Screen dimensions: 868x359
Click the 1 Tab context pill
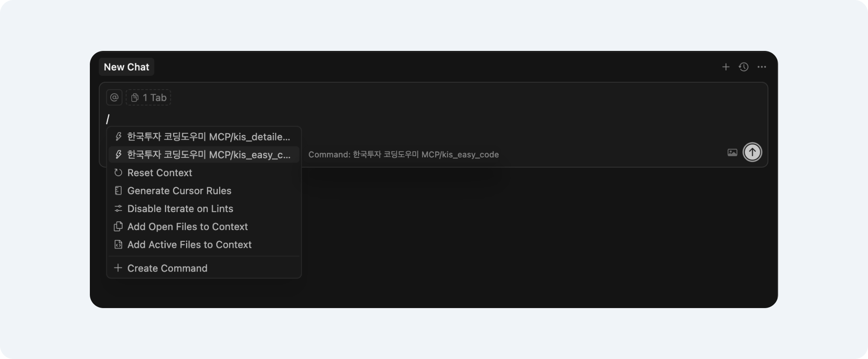[148, 98]
